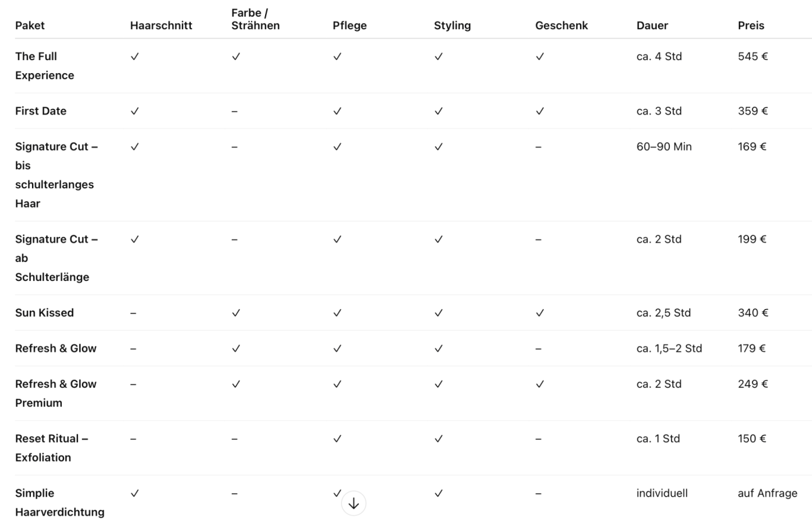The image size is (812, 527).
Task: Click Styling checkmark in Signature Cut ab Schulterlänge row
Action: click(x=439, y=239)
